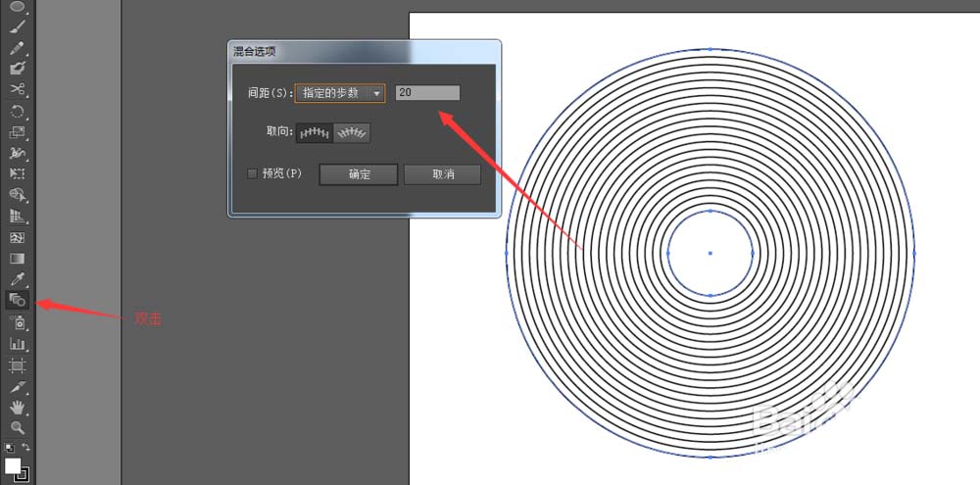
Task: Select the Paintbrush tool
Action: point(18,26)
